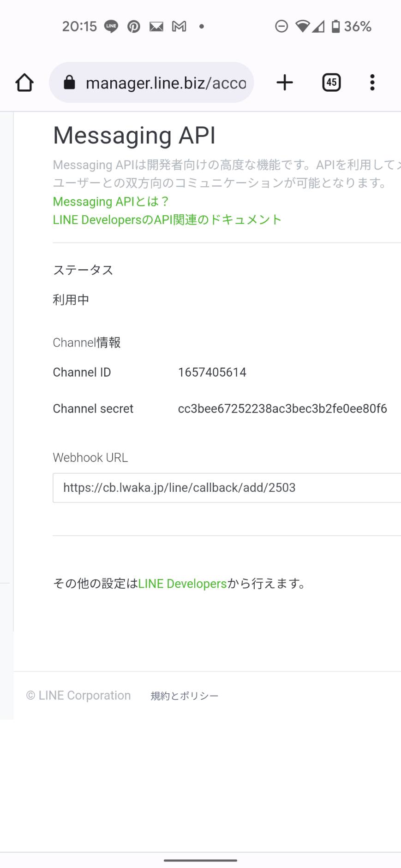
Task: Tap the address bar showing manager.line.biz
Action: pos(151,83)
